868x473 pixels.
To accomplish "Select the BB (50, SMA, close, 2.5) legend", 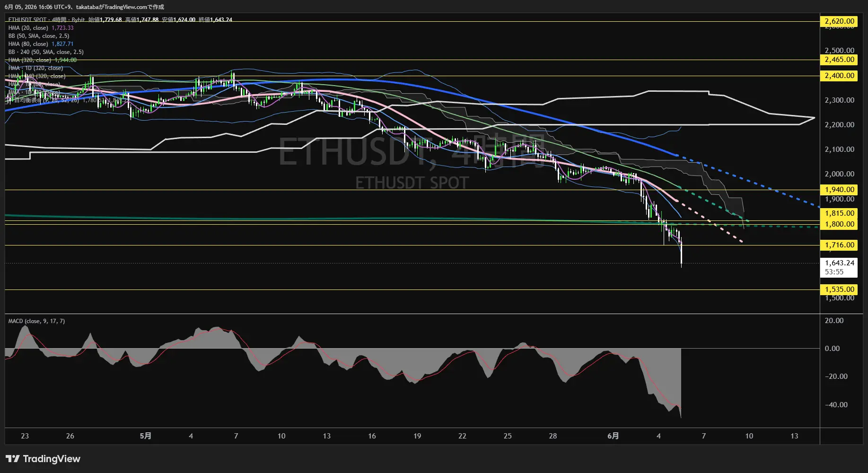I will tap(39, 36).
